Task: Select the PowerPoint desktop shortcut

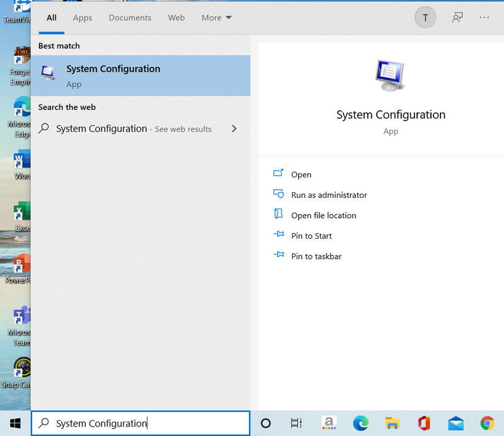Action: coord(19,269)
